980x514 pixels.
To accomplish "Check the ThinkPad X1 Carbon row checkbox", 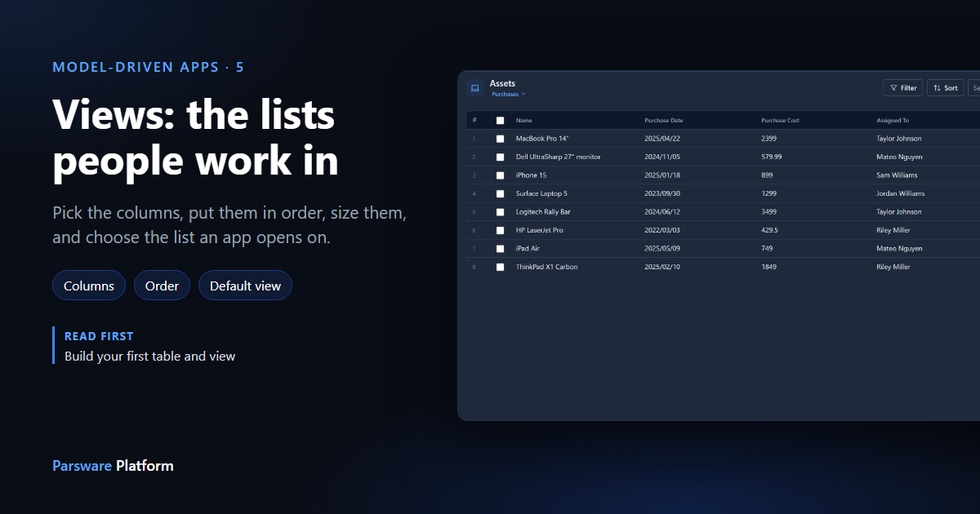I will (x=501, y=267).
